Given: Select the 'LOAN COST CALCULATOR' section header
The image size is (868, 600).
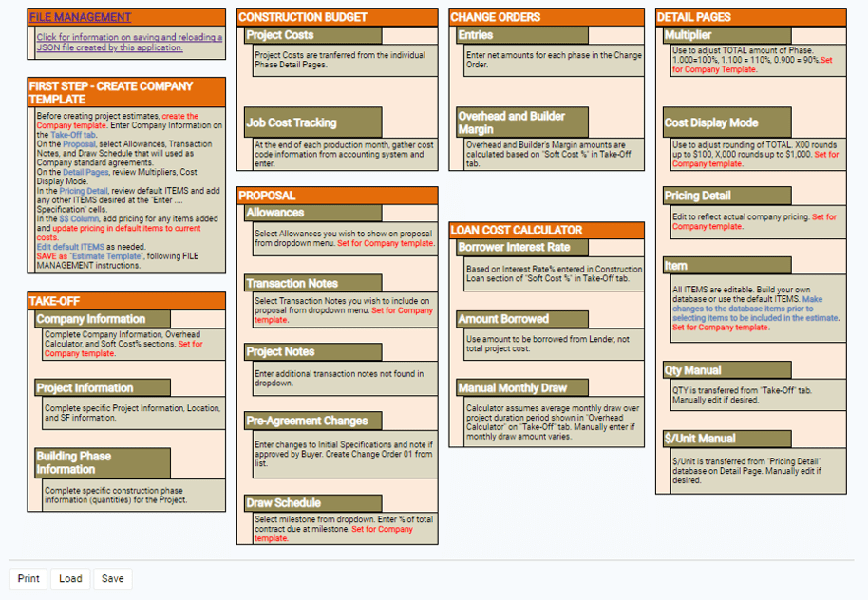Looking at the screenshot, I should click(x=546, y=231).
